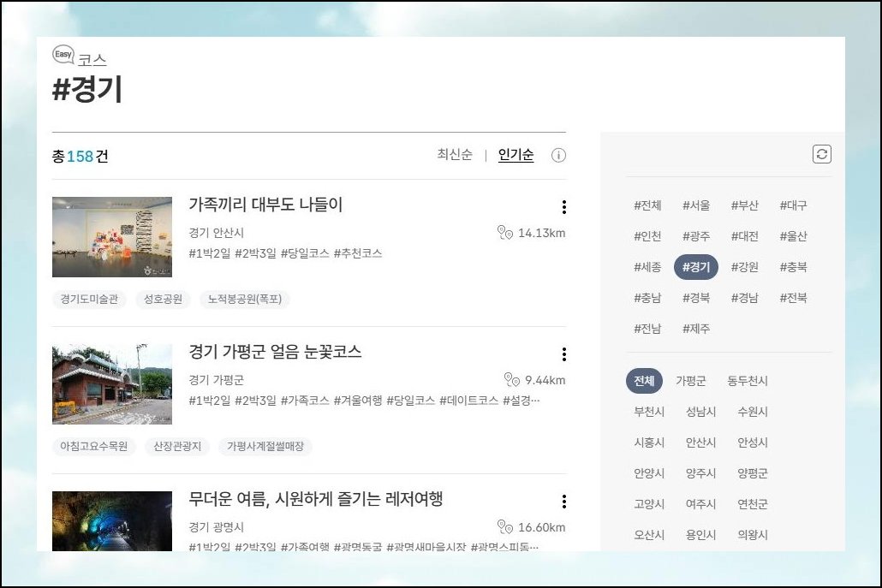Select the #충북 region tag
This screenshot has width=882, height=588.
pos(793,267)
